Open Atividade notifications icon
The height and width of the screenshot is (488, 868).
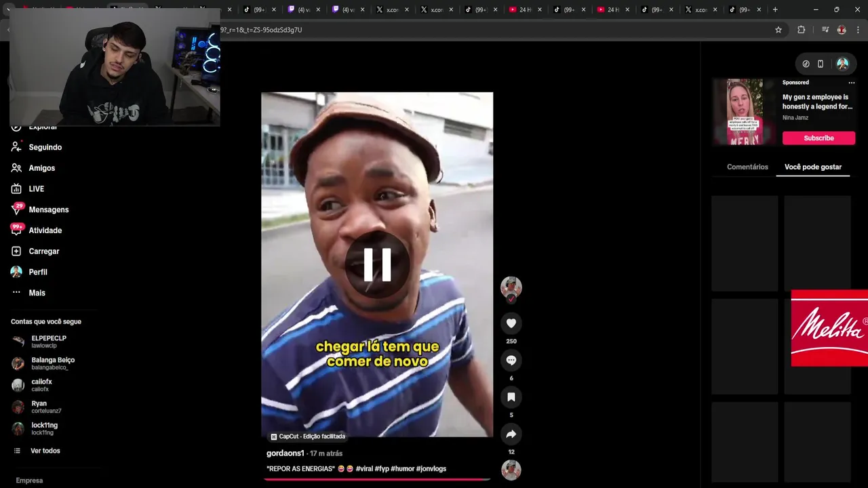click(16, 230)
